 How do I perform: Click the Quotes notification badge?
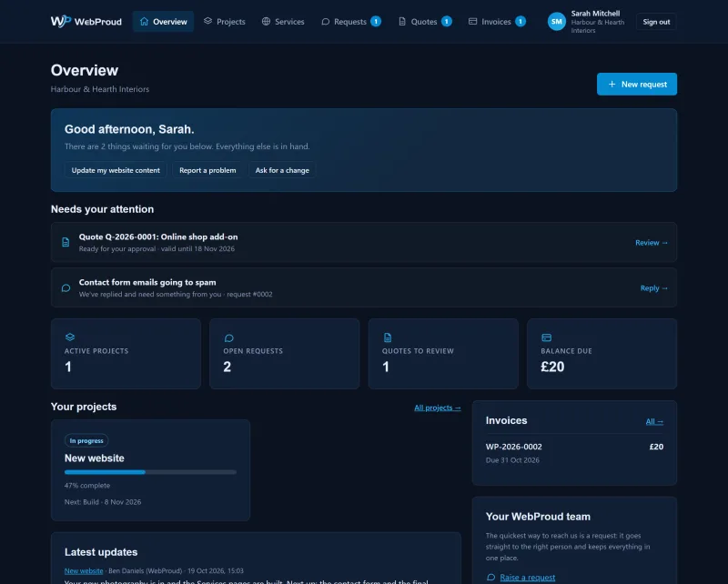point(446,21)
